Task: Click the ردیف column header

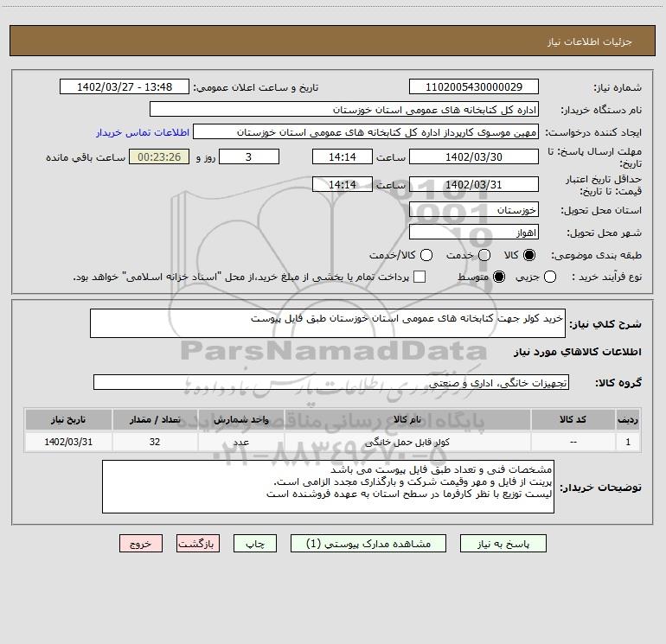Action: pos(628,419)
